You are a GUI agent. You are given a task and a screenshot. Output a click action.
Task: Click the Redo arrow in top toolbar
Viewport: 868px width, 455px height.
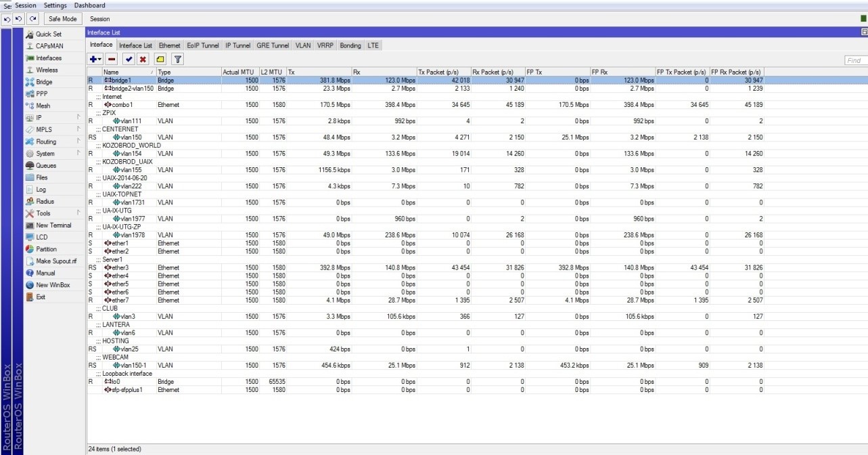[x=32, y=19]
